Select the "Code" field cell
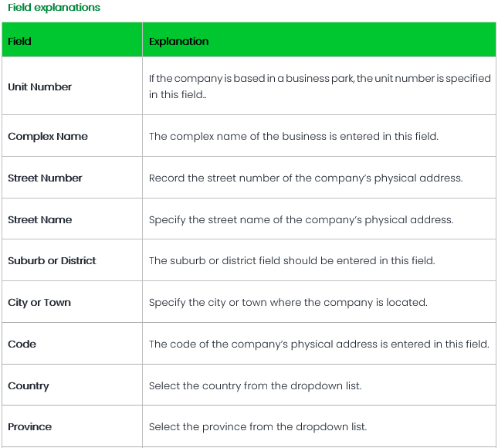Image resolution: width=498 pixels, height=448 pixels. (x=22, y=344)
